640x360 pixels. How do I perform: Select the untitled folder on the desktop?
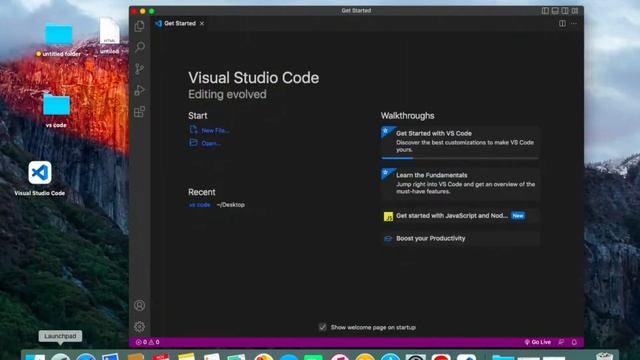point(58,40)
